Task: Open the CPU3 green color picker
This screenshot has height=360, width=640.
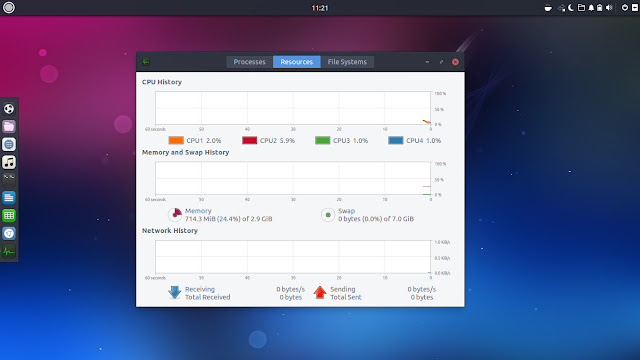Action: point(322,140)
